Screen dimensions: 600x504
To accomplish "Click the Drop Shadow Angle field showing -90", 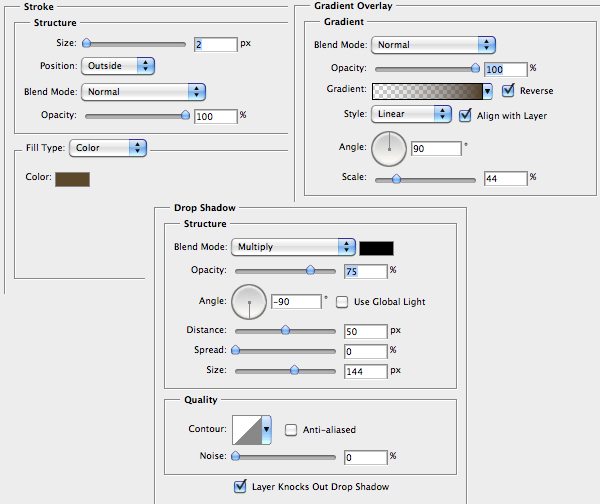I will 297,302.
